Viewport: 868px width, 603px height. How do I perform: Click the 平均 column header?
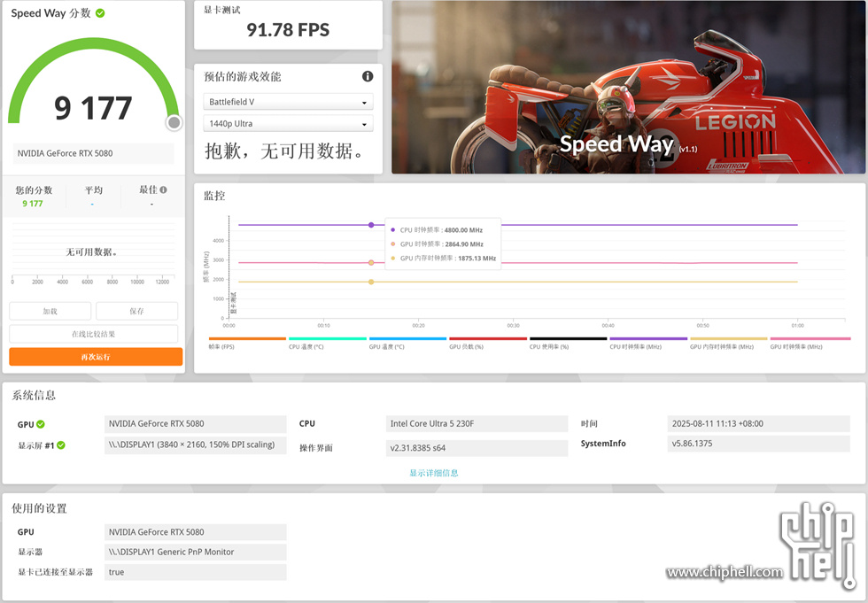(94, 189)
